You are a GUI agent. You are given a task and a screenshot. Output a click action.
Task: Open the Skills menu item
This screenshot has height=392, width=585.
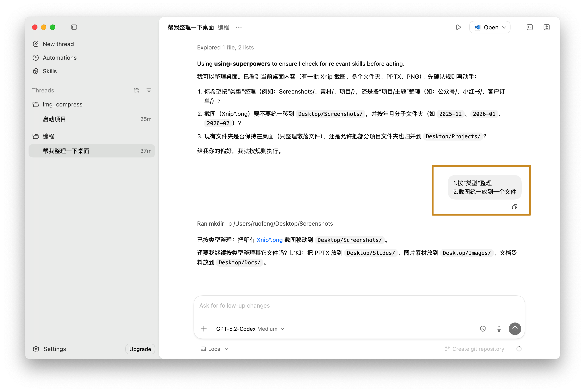49,71
